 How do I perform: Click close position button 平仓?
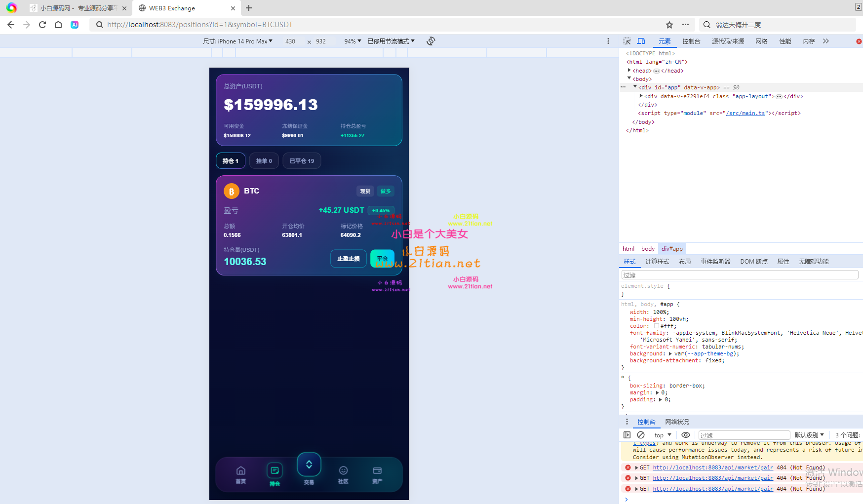coord(383,259)
